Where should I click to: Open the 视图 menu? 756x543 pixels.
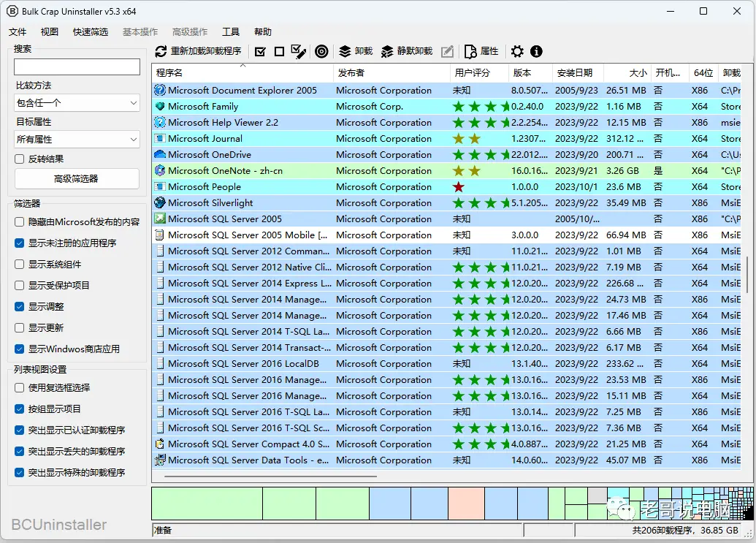click(x=50, y=32)
